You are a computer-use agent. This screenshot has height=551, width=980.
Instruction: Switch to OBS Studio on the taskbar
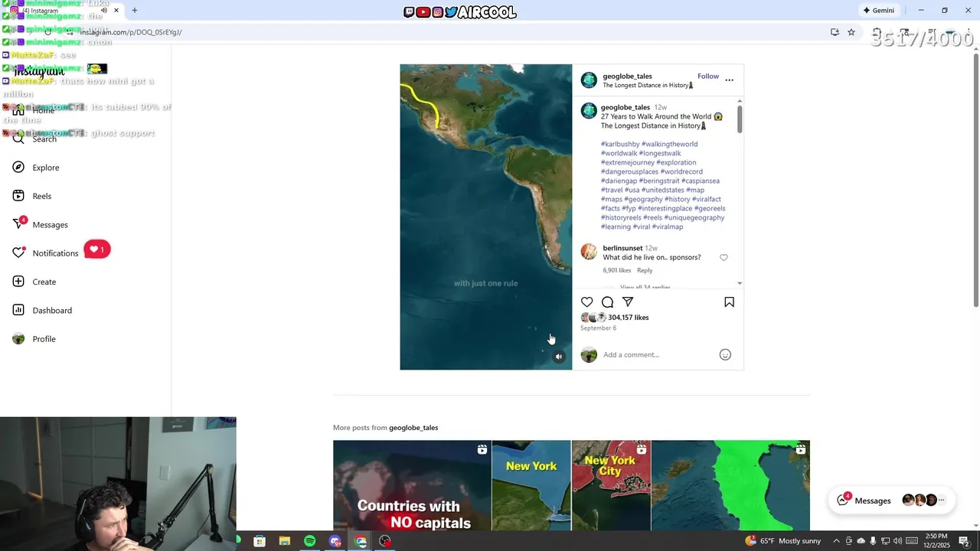point(385,541)
